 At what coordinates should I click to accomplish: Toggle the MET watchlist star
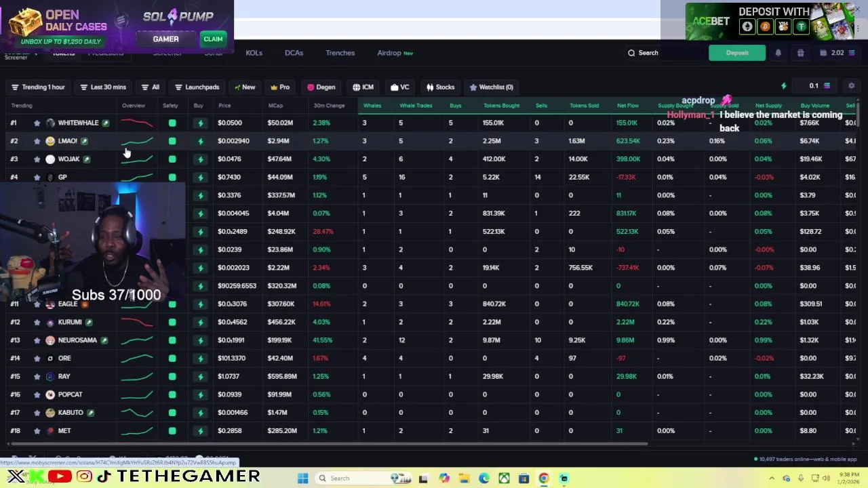coord(37,431)
